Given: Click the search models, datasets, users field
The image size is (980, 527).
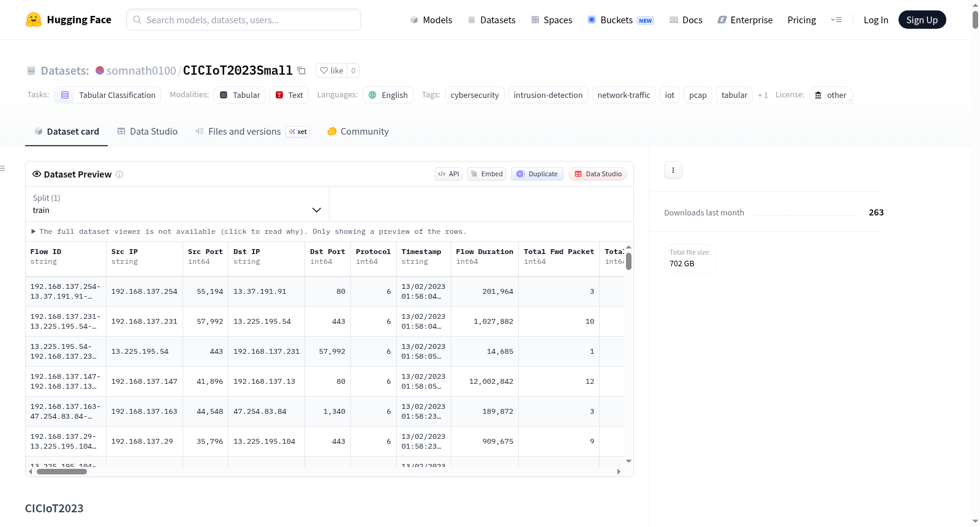Looking at the screenshot, I should point(244,20).
